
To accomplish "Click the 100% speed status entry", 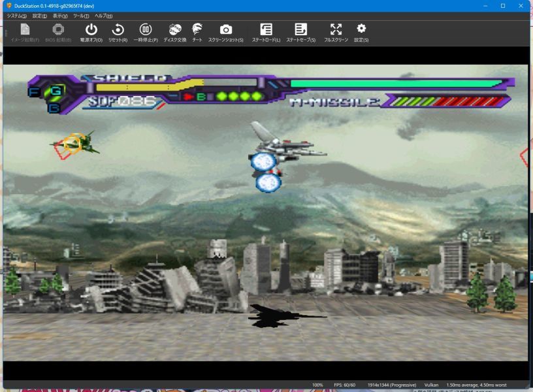I will (317, 385).
